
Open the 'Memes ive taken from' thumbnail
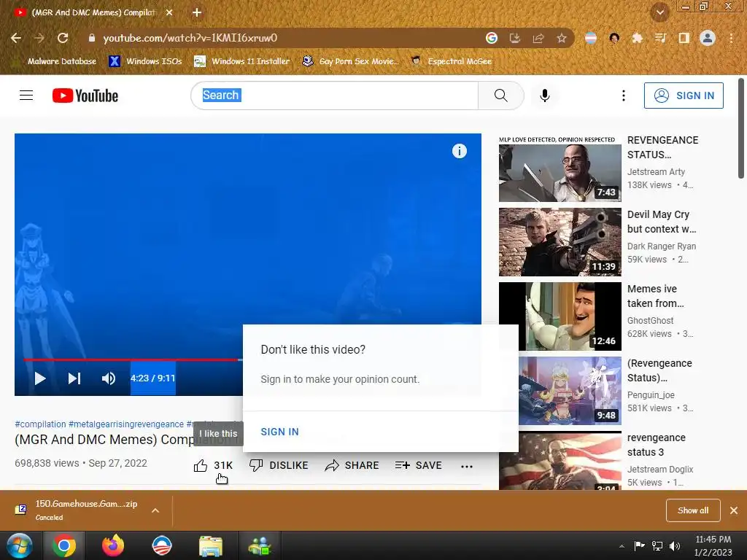pyautogui.click(x=560, y=316)
